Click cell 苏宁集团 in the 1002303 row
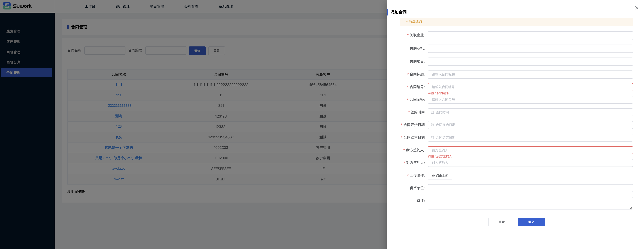The height and width of the screenshot is (249, 644). pos(323,148)
